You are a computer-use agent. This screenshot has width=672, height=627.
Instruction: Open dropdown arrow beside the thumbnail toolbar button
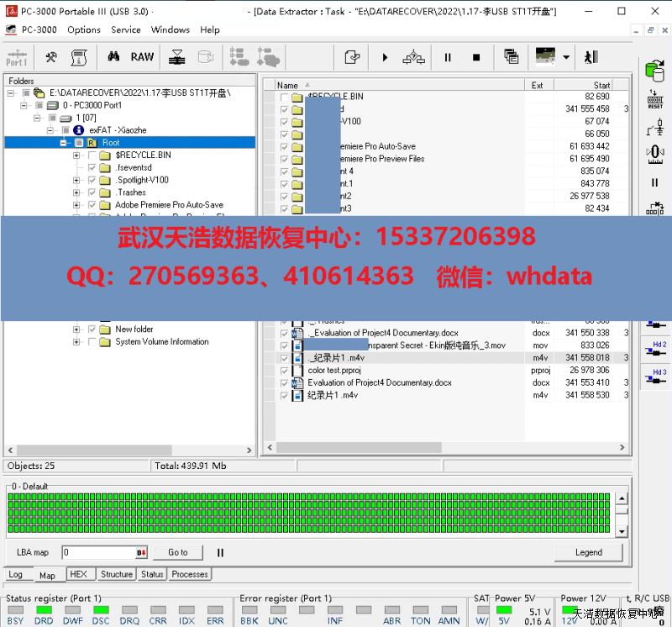coord(566,57)
